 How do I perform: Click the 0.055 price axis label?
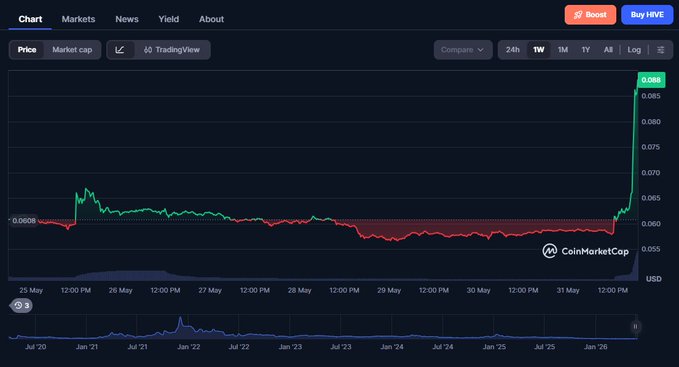651,249
